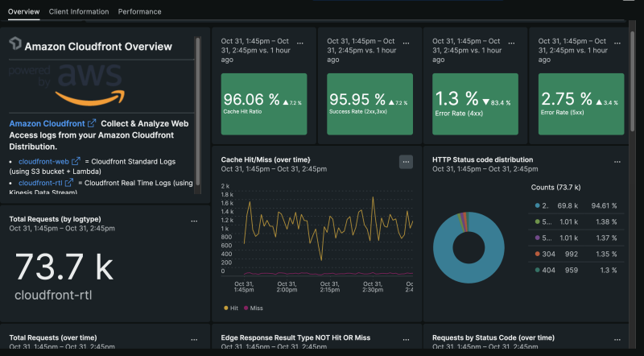Open the Error Rate (4xx) tile ellipsis menu
Image resolution: width=644 pixels, height=356 pixels.
(513, 40)
